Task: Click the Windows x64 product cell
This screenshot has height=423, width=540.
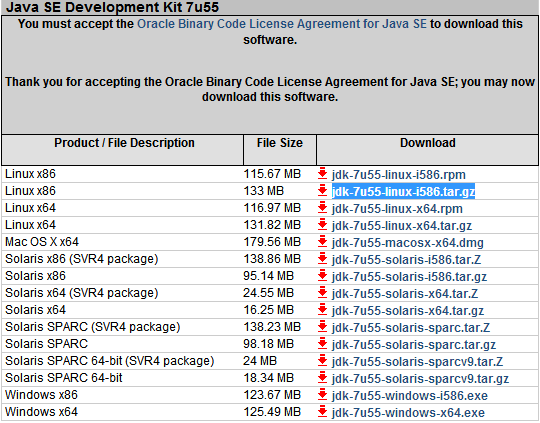Action: [41, 412]
